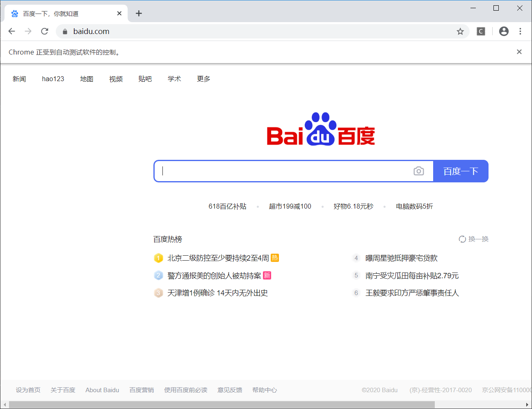Image resolution: width=532 pixels, height=409 pixels.
Task: Bookmark this page with the star icon
Action: click(460, 32)
